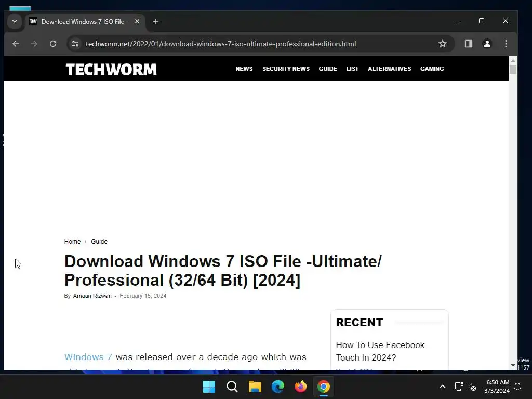The image size is (532, 399).
Task: Launch Microsoft Edge from taskbar
Action: [278, 387]
